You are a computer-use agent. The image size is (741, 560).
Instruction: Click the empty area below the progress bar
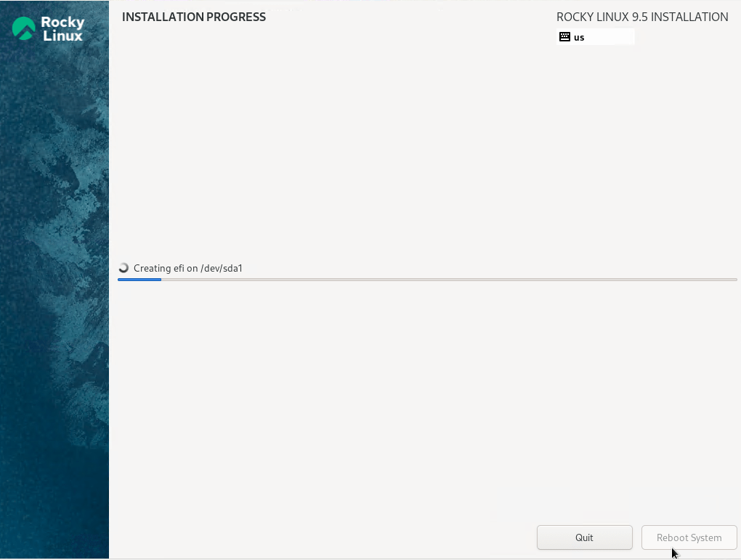[425, 399]
